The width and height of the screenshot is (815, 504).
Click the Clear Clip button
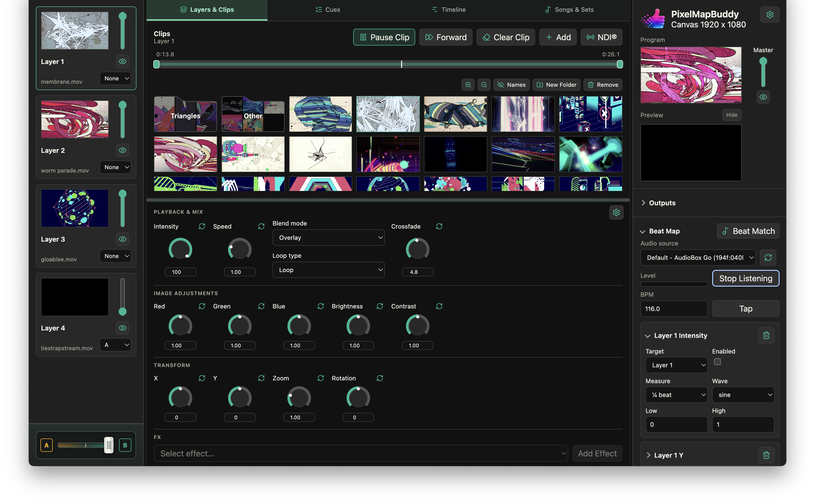click(x=506, y=37)
